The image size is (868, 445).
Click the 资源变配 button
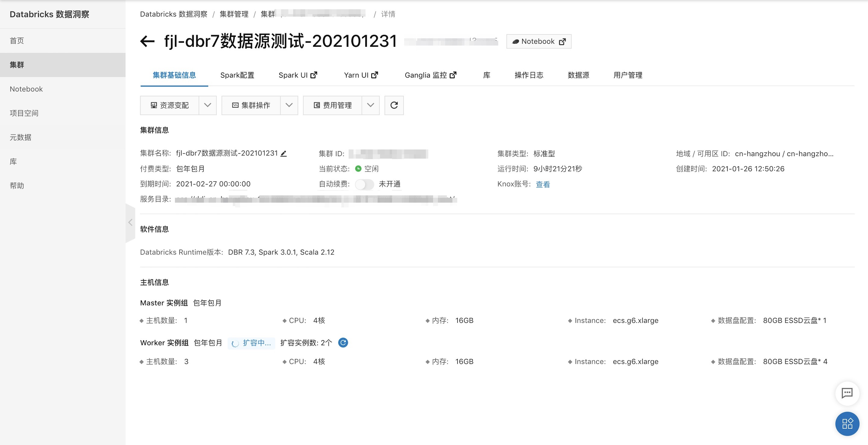point(169,105)
